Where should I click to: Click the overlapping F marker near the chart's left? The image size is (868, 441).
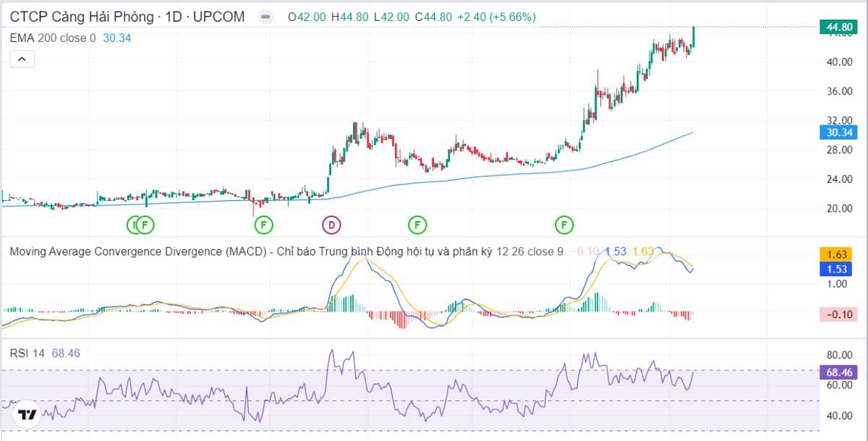pos(145,225)
